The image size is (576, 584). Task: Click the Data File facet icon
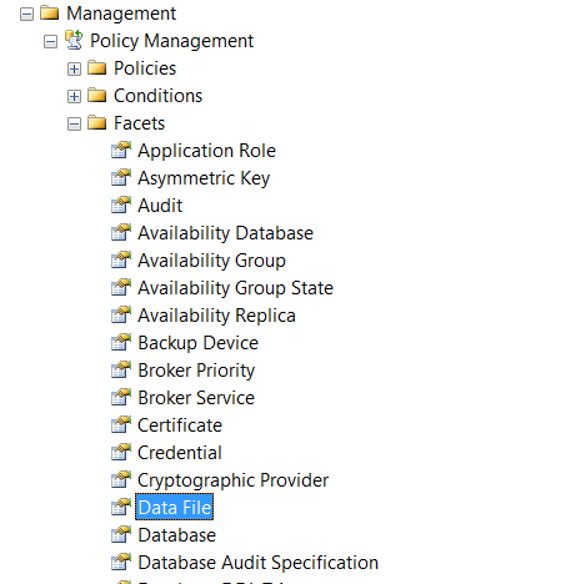coord(121,507)
